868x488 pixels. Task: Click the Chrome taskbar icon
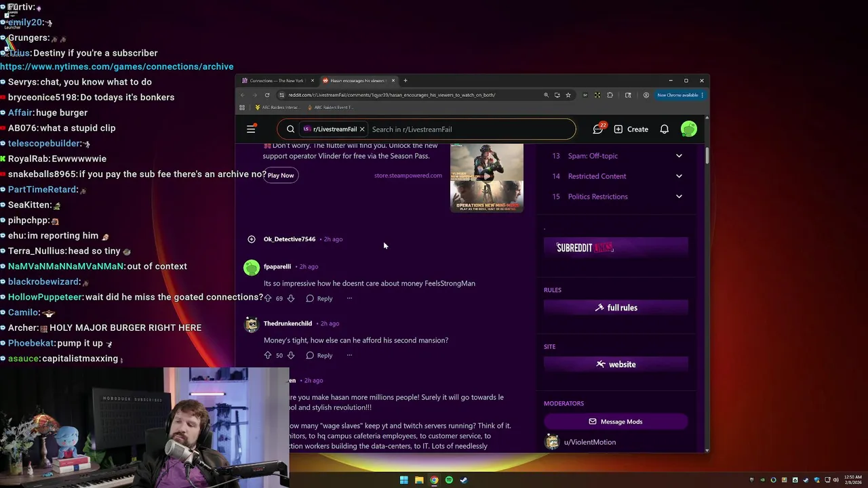tap(434, 480)
